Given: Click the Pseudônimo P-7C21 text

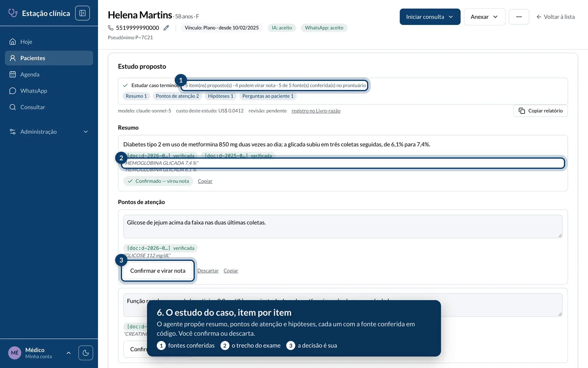Looking at the screenshot, I should (x=130, y=38).
